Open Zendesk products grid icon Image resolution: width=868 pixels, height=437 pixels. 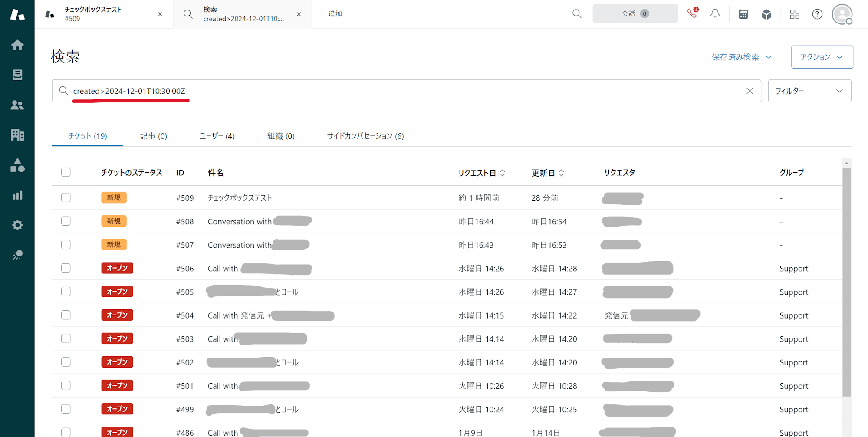pyautogui.click(x=795, y=14)
